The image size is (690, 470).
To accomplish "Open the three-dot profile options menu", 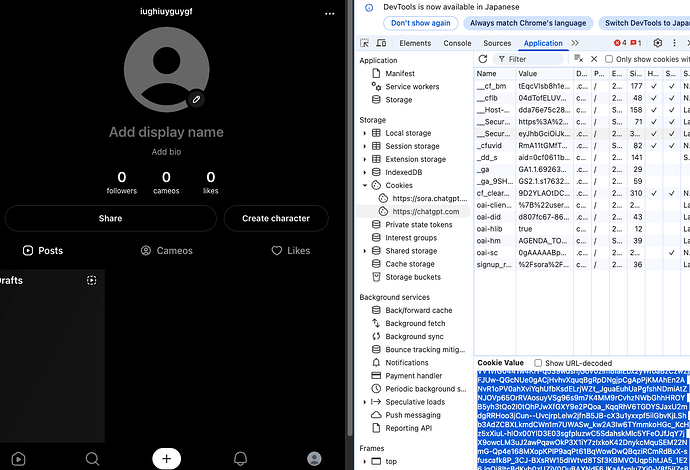I will [330, 14].
